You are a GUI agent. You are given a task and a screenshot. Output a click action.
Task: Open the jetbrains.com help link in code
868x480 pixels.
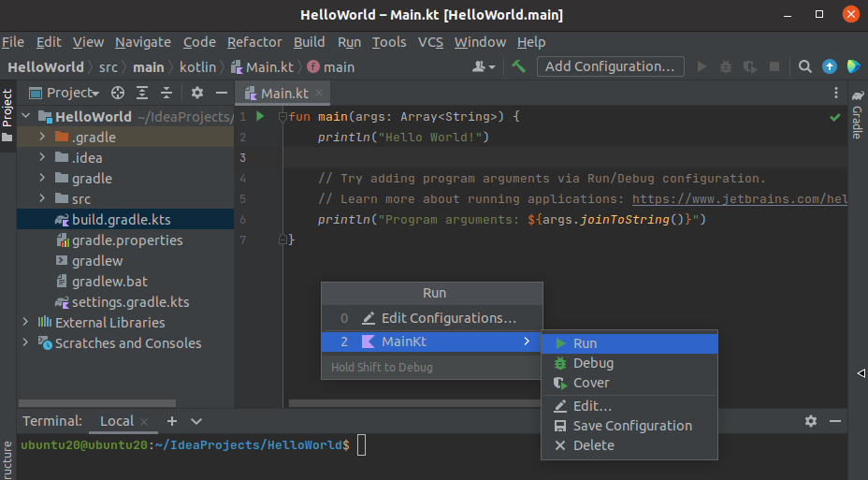point(739,198)
